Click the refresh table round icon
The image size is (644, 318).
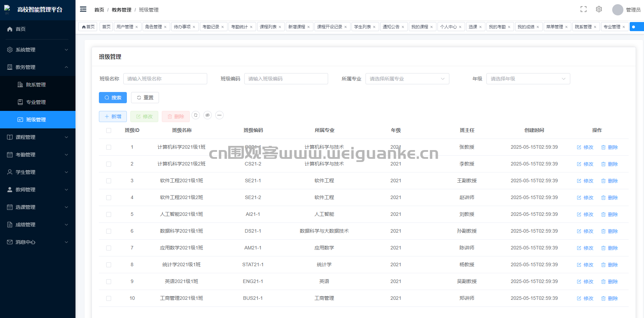pos(196,115)
